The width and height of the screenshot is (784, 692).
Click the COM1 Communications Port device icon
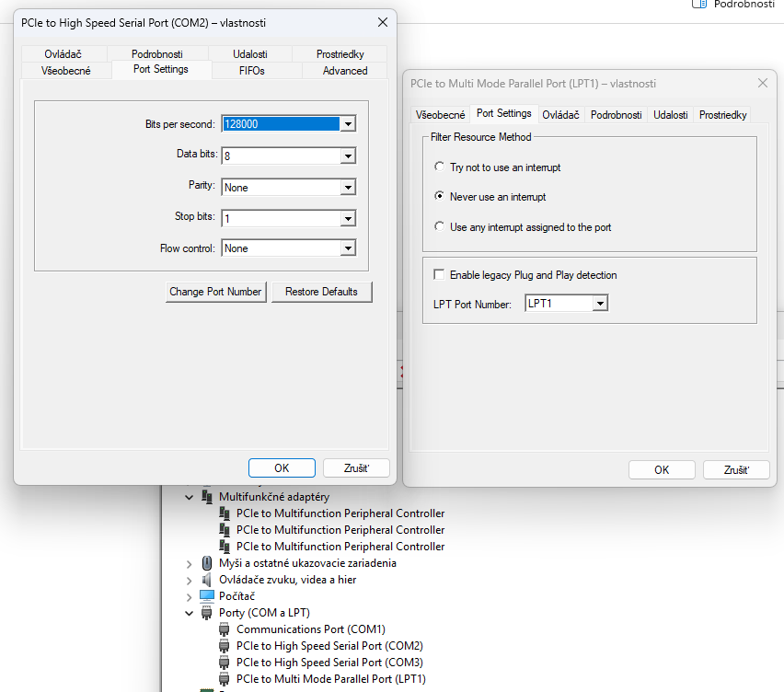(224, 629)
